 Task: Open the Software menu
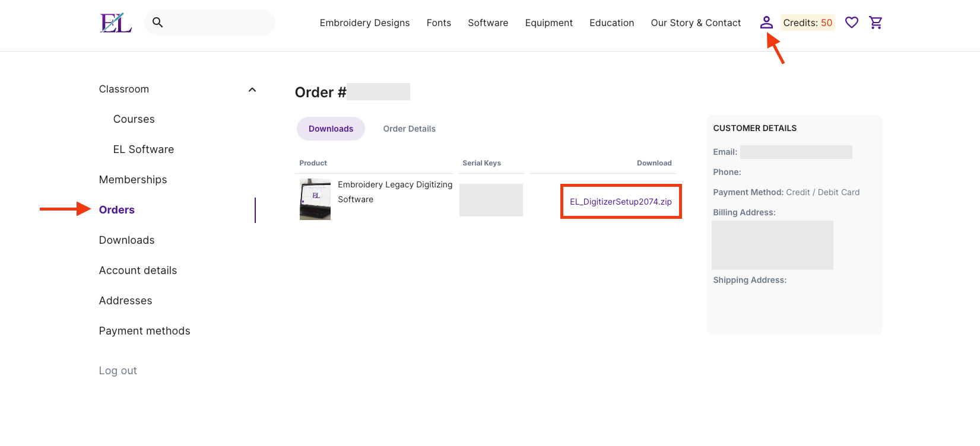tap(488, 23)
